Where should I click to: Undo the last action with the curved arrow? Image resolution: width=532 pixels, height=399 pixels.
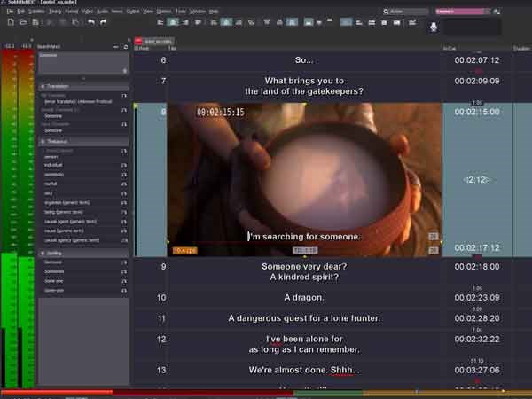(x=91, y=22)
